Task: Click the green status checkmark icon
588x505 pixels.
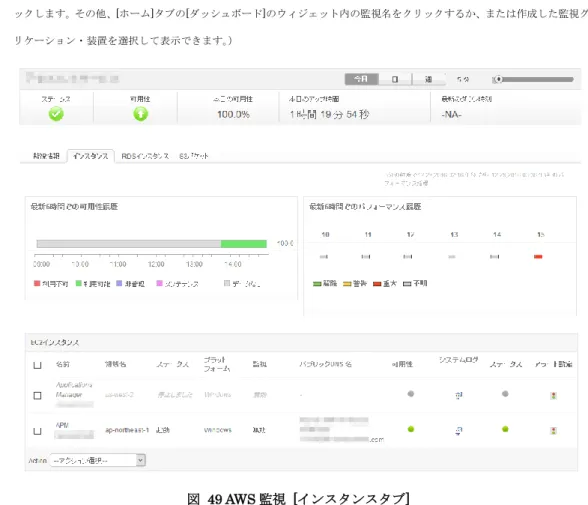Action: tap(56, 114)
